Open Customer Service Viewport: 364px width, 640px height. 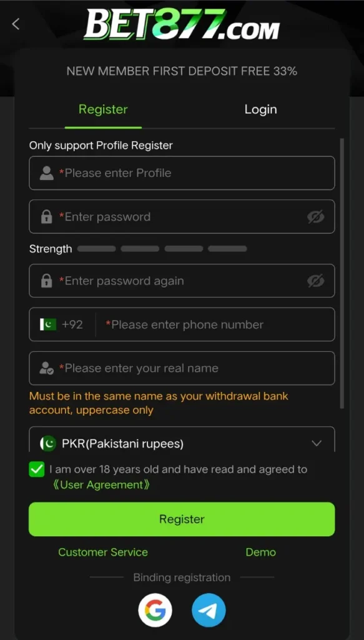click(x=103, y=552)
